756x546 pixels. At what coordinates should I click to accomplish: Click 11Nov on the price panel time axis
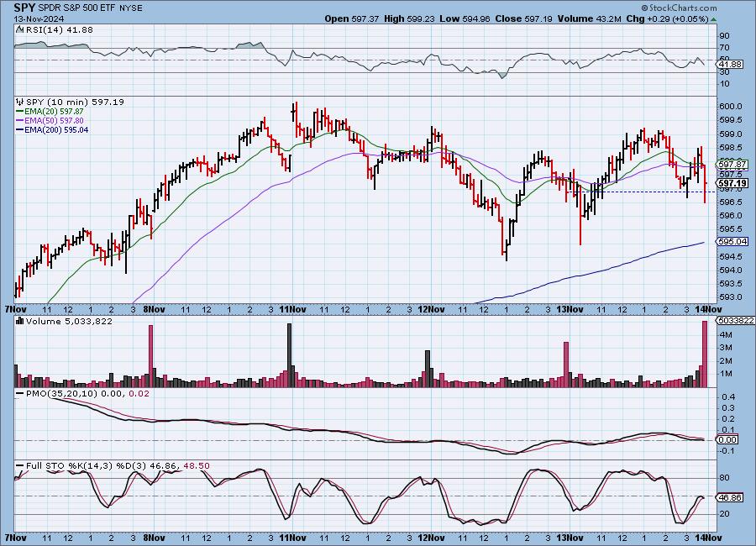pyautogui.click(x=292, y=308)
